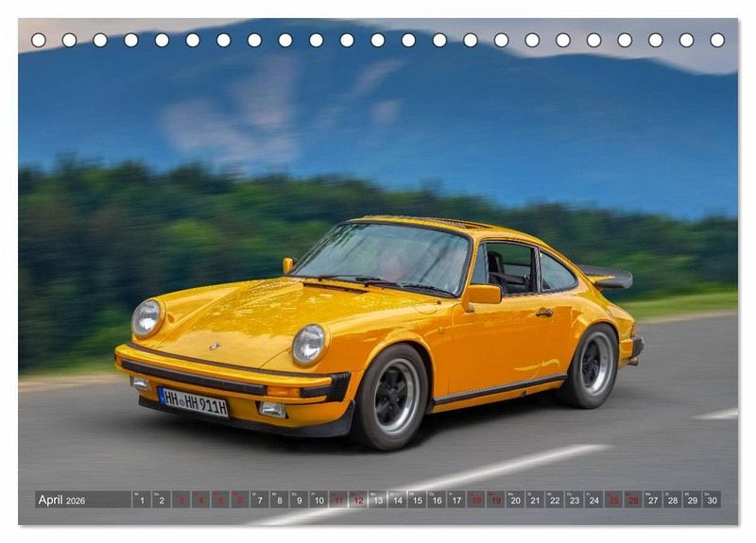Viewport: 756px width, 543px height.
Task: Click red-marked day 12 in calendar
Action: pyautogui.click(x=358, y=500)
